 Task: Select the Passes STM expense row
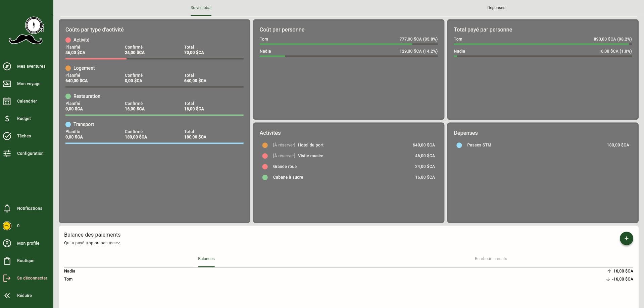(x=542, y=145)
